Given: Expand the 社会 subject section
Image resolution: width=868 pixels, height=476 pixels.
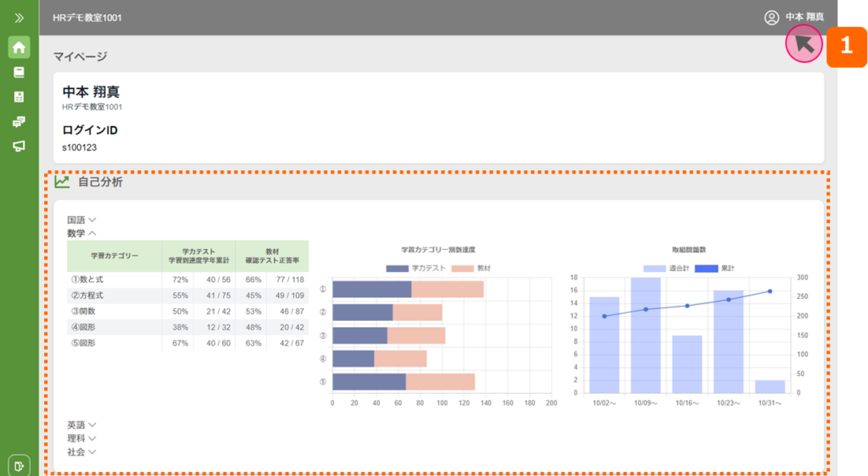Looking at the screenshot, I should [x=81, y=451].
